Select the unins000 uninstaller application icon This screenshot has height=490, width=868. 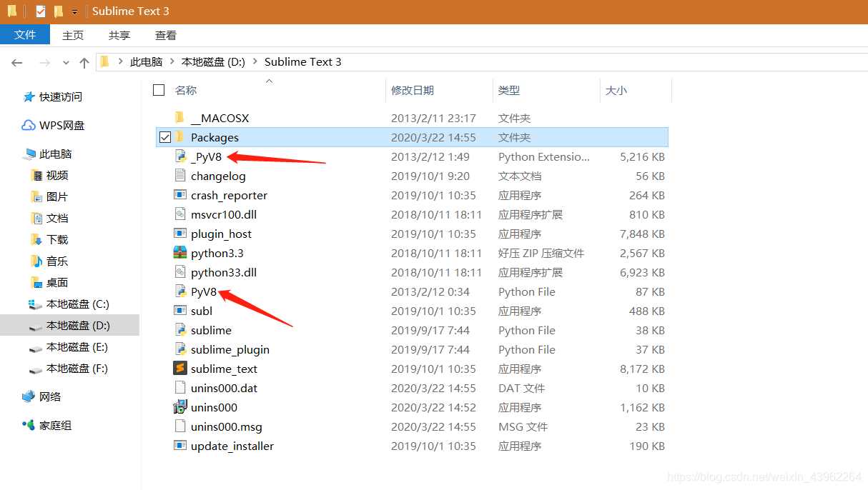coord(179,407)
